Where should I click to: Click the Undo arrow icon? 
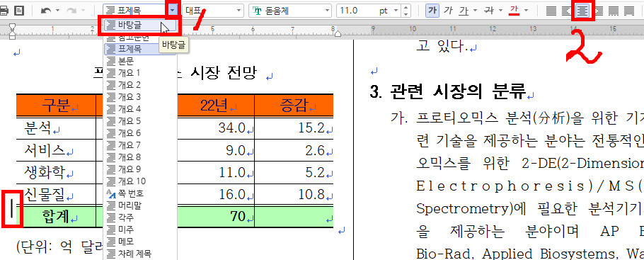[x=46, y=11]
